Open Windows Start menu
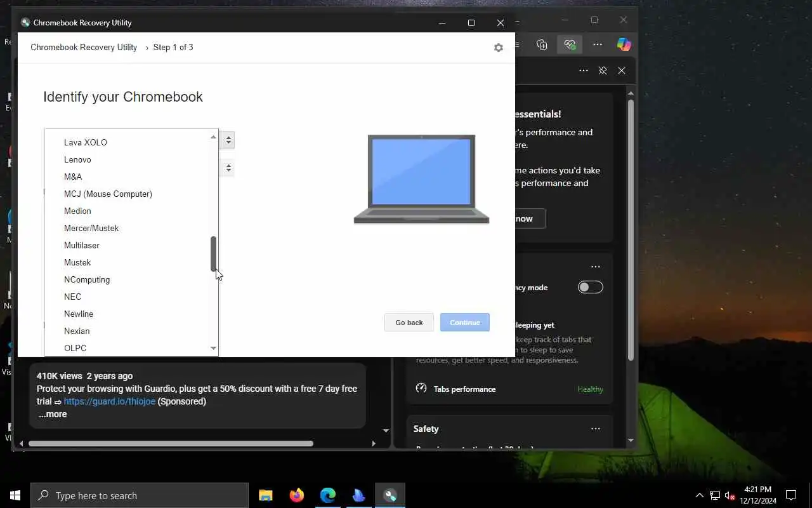812x508 pixels. tap(15, 495)
